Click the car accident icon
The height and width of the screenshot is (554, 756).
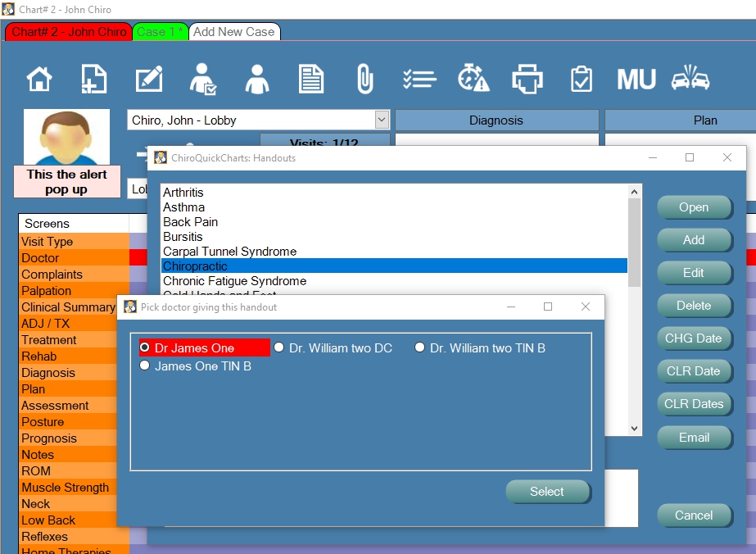point(690,79)
